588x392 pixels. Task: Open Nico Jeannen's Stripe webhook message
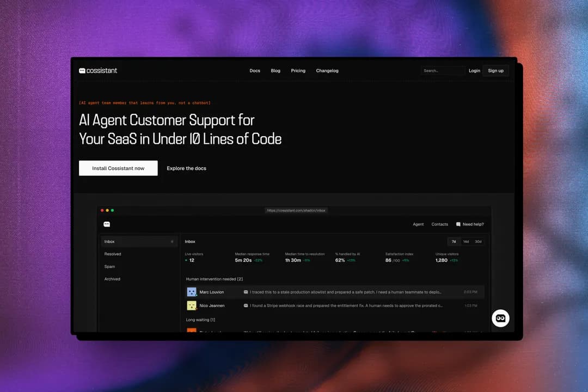[346, 305]
